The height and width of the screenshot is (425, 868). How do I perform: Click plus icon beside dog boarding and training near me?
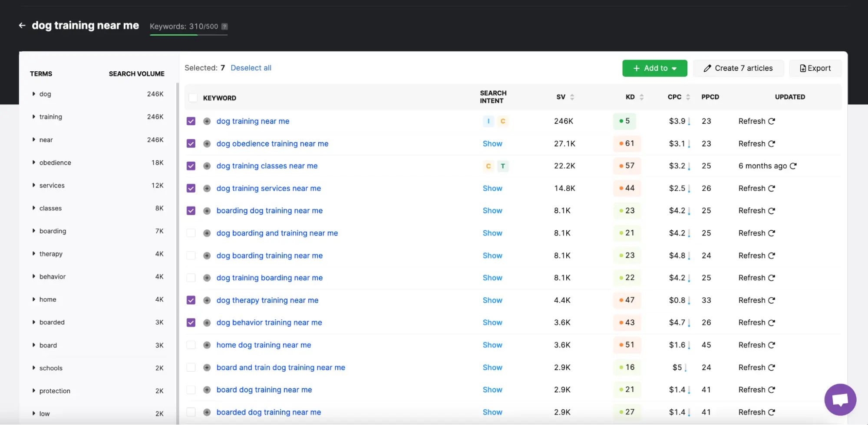click(207, 233)
